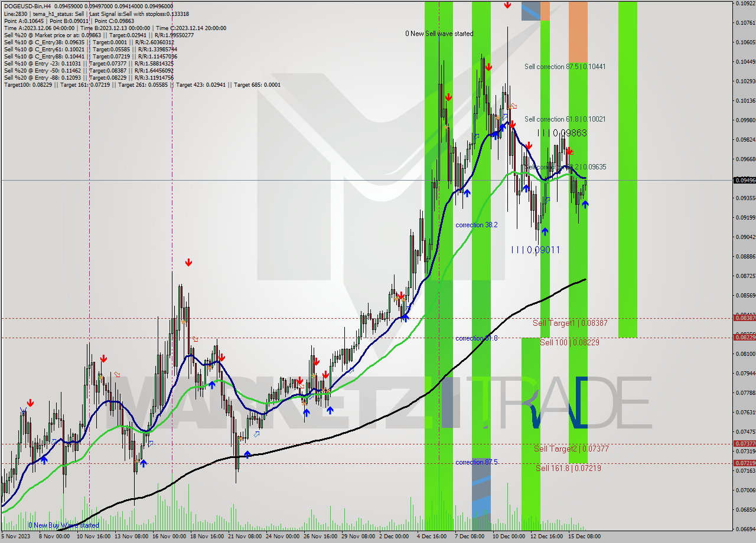Select the 'Sell %10 @ Entry -23: 0.11031' line
The image size is (756, 543).
coord(89,63)
